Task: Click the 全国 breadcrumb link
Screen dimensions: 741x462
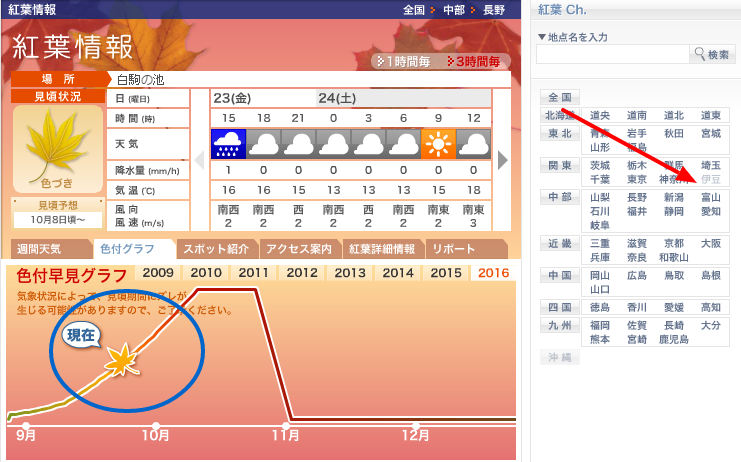Action: coord(414,10)
